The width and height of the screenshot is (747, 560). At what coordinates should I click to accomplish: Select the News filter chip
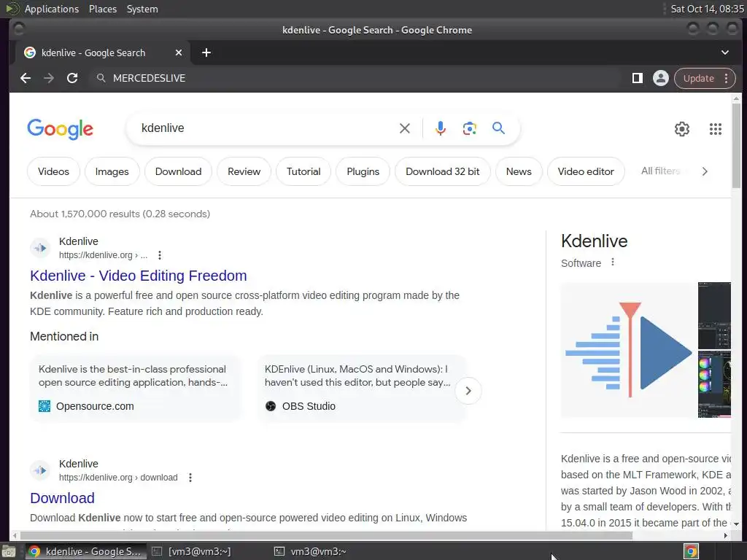[519, 171]
